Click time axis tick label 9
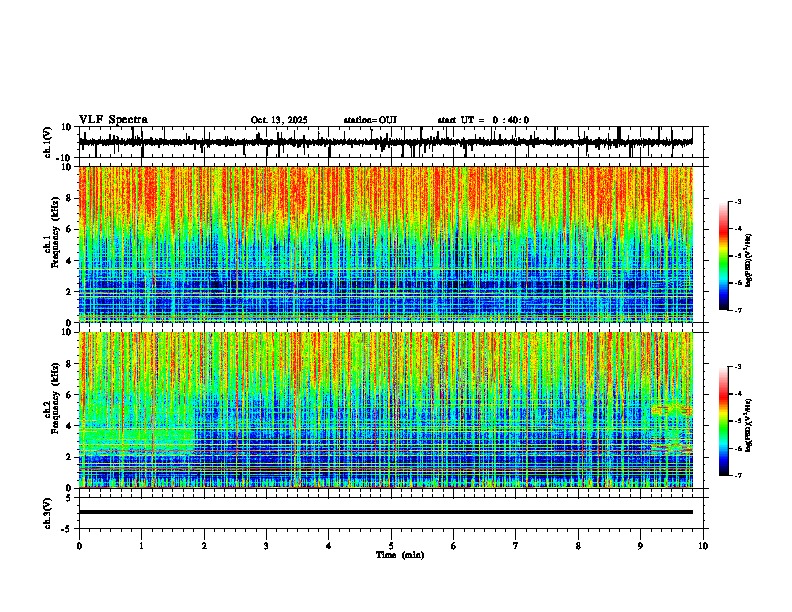This screenshot has width=792, height=612. pos(640,546)
